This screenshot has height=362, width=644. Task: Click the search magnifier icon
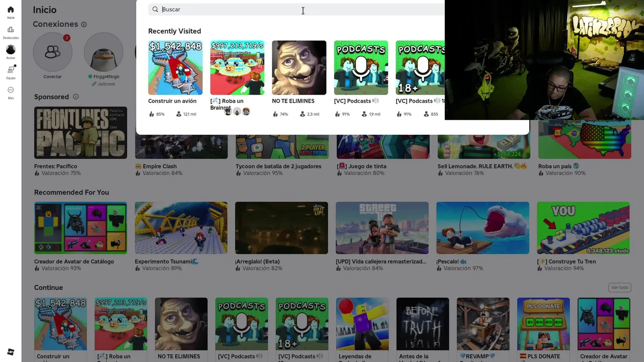click(155, 9)
